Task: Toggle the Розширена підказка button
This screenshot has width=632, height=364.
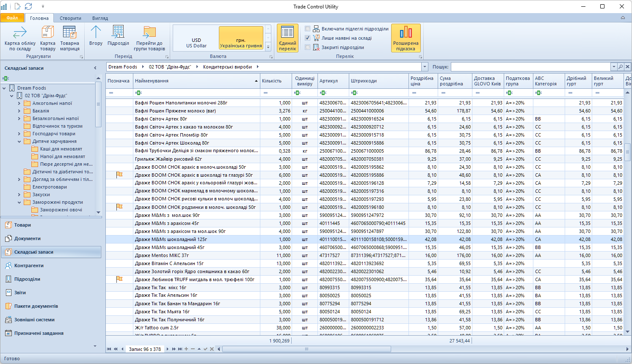Action: point(406,38)
